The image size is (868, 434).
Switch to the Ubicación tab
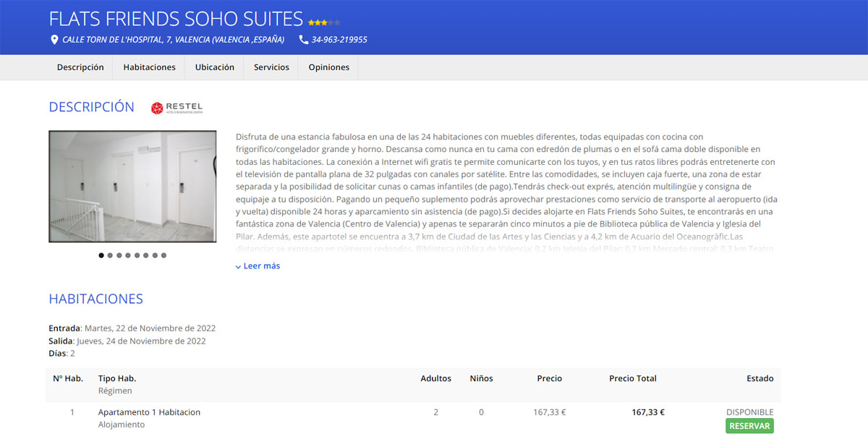[x=215, y=67]
